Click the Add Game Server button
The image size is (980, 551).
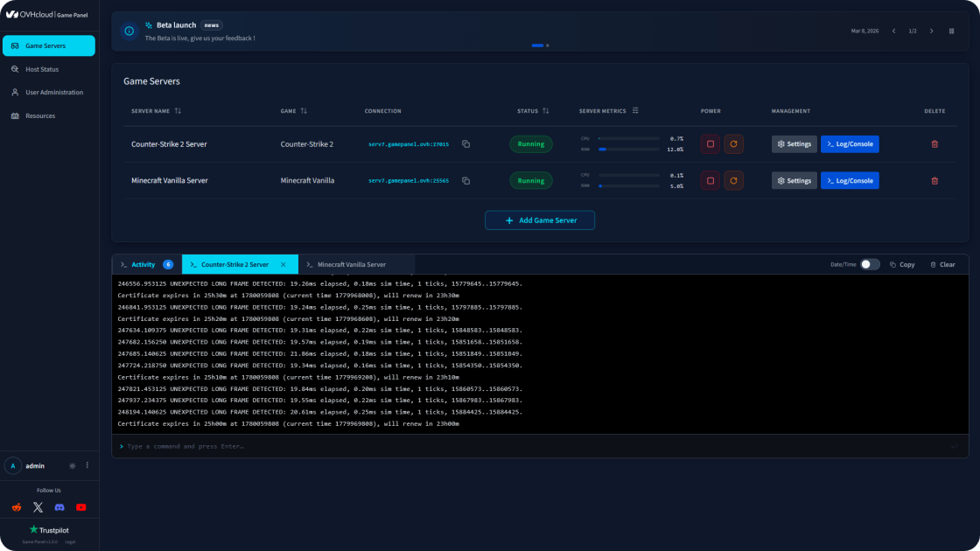point(540,220)
